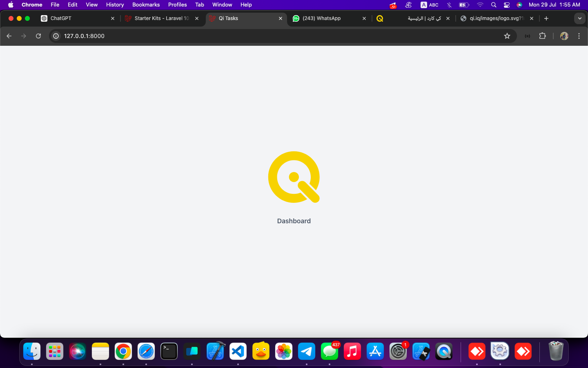Click the menu bar Siri icon
This screenshot has height=368, width=588.
coord(519,5)
